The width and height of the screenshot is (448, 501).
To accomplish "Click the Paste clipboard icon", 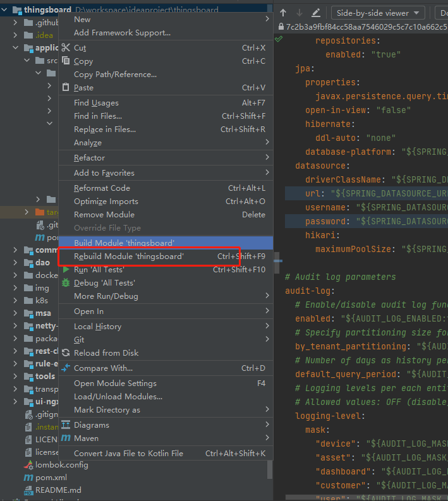I will (x=66, y=87).
